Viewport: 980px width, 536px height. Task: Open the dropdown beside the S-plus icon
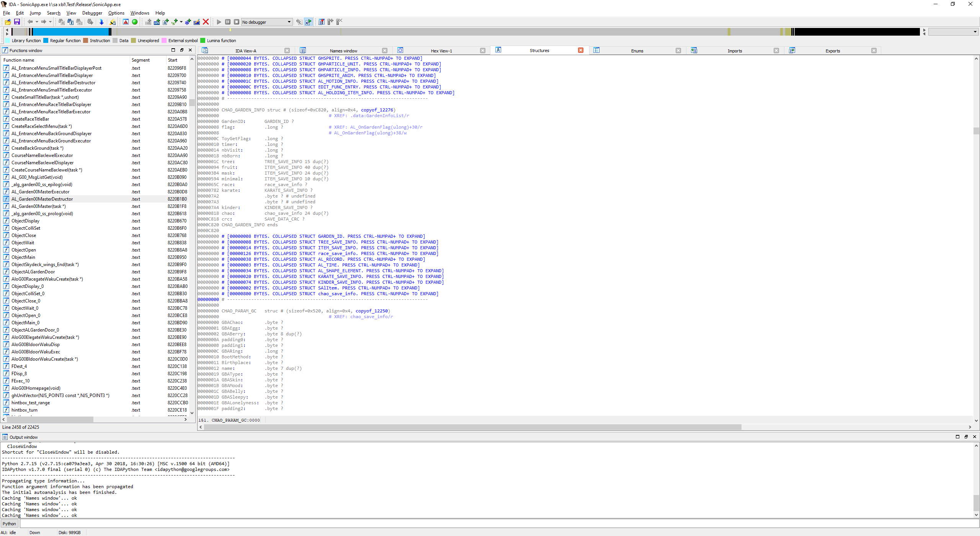click(x=181, y=22)
